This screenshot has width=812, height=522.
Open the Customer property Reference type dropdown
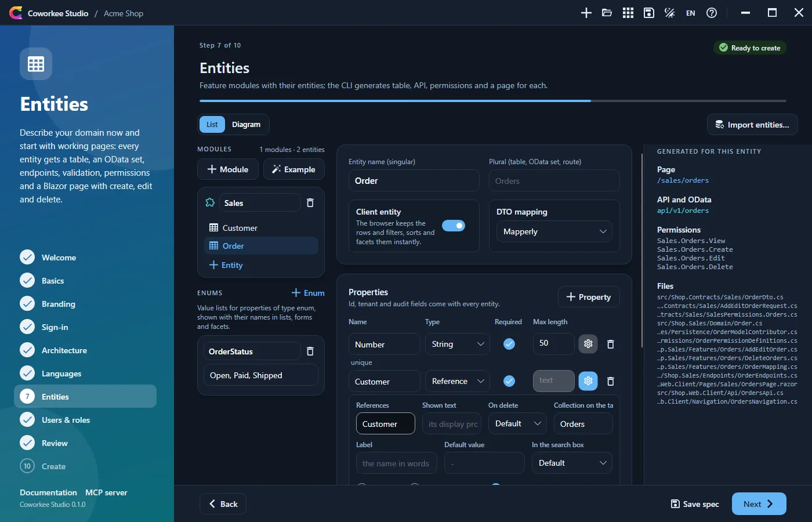pyautogui.click(x=458, y=381)
